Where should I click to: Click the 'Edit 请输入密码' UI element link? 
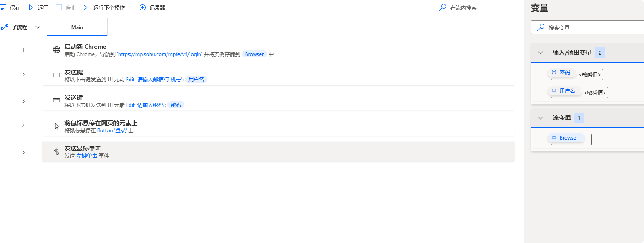click(x=146, y=105)
